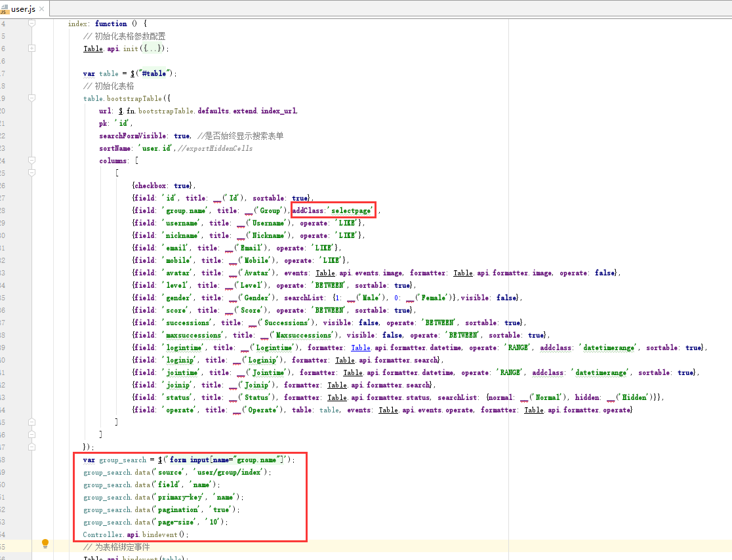
Task: Collapse the columns array fold marker
Action: 31,160
